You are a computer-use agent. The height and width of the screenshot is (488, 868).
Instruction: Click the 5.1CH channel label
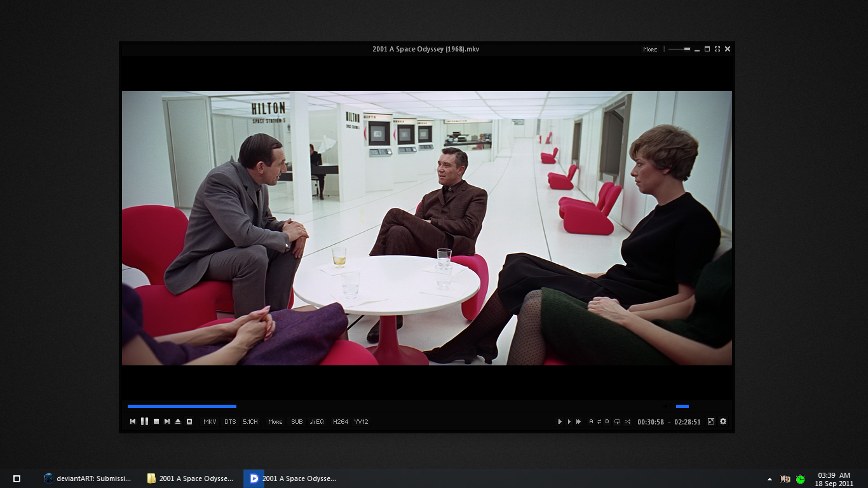pos(250,421)
